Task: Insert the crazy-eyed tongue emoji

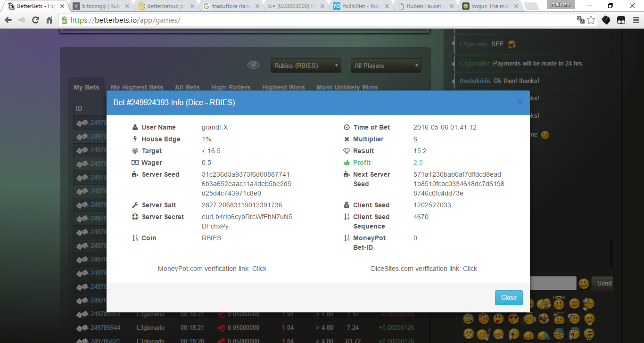Action: pyautogui.click(x=468, y=318)
